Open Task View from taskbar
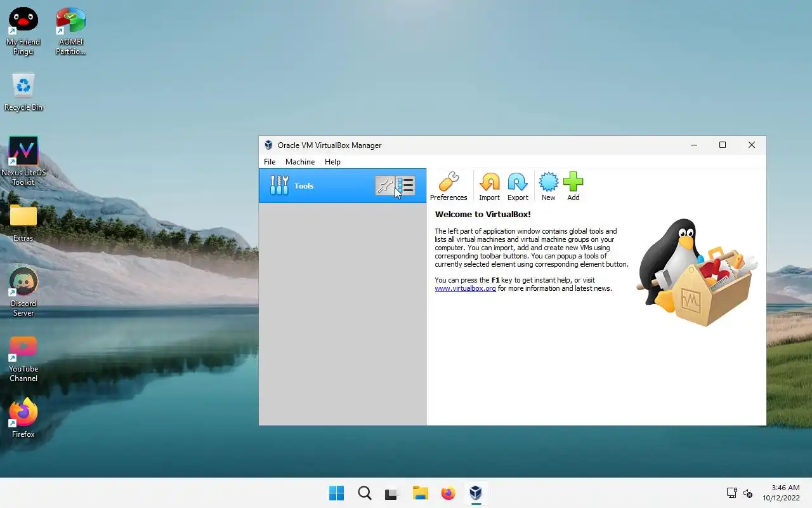This screenshot has width=812, height=508. click(x=392, y=493)
